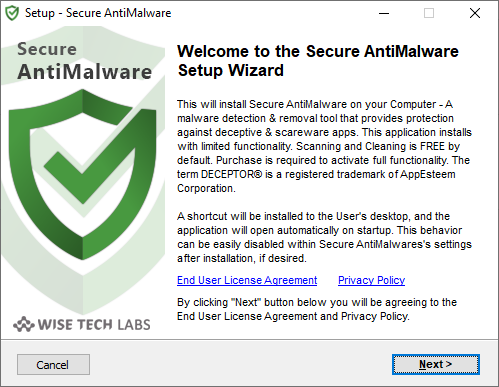
Task: Click the Secure AntiMalware sidebar wordmark
Action: [84, 61]
